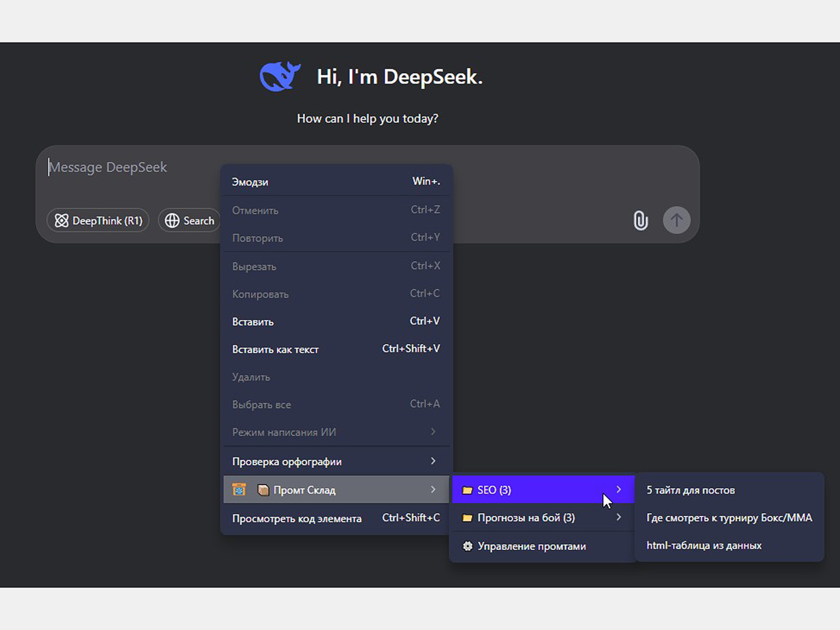The image size is (840, 630).
Task: Open the Промт Склад menu entry
Action: click(336, 490)
